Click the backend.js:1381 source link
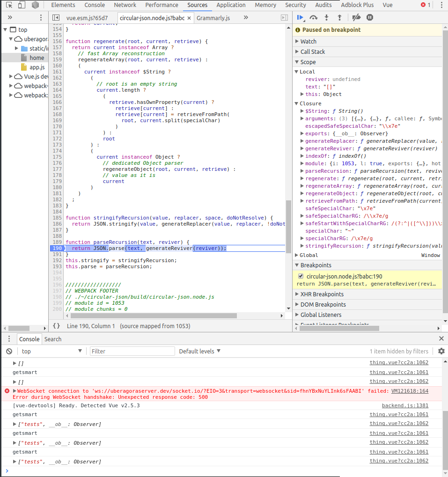The width and height of the screenshot is (448, 477). (405, 405)
